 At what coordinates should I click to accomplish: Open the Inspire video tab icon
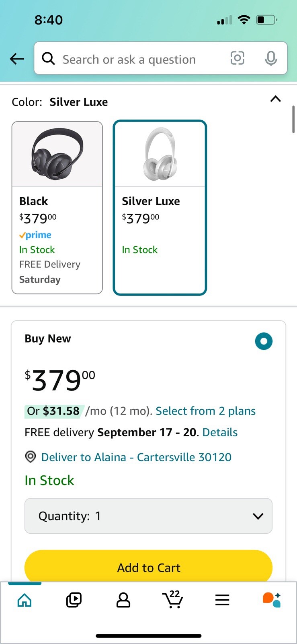(x=74, y=600)
